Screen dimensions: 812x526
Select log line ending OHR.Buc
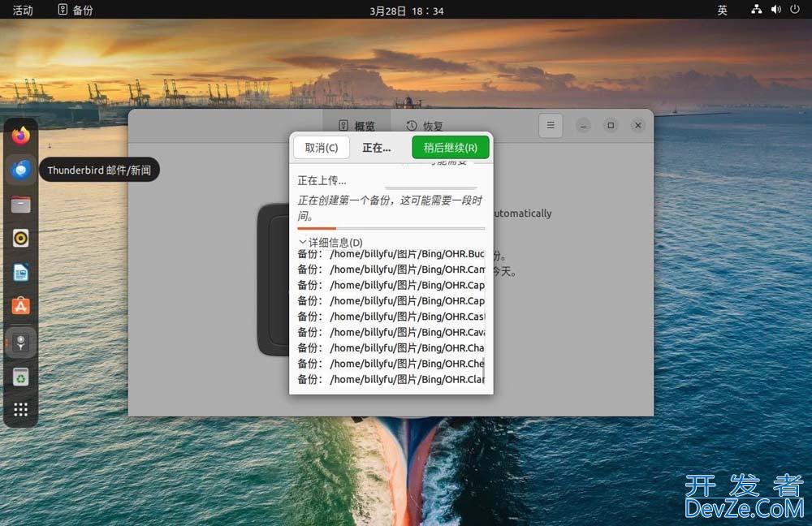click(x=391, y=254)
